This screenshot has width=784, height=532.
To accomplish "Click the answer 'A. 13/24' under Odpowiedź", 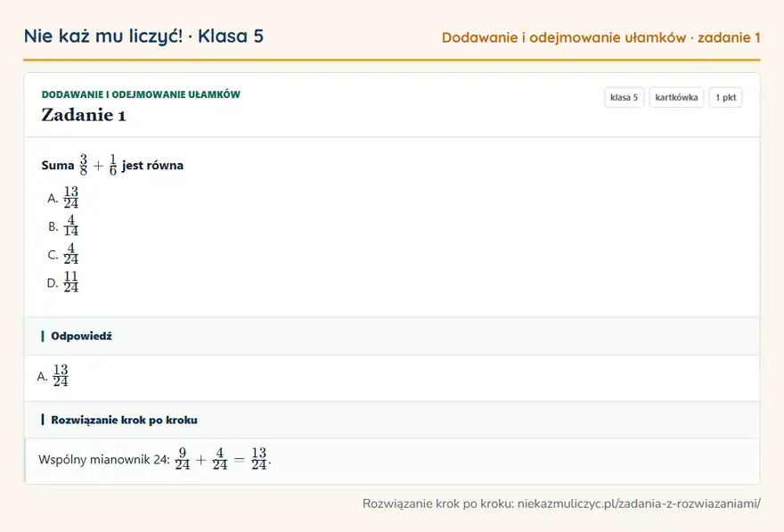I will click(53, 375).
